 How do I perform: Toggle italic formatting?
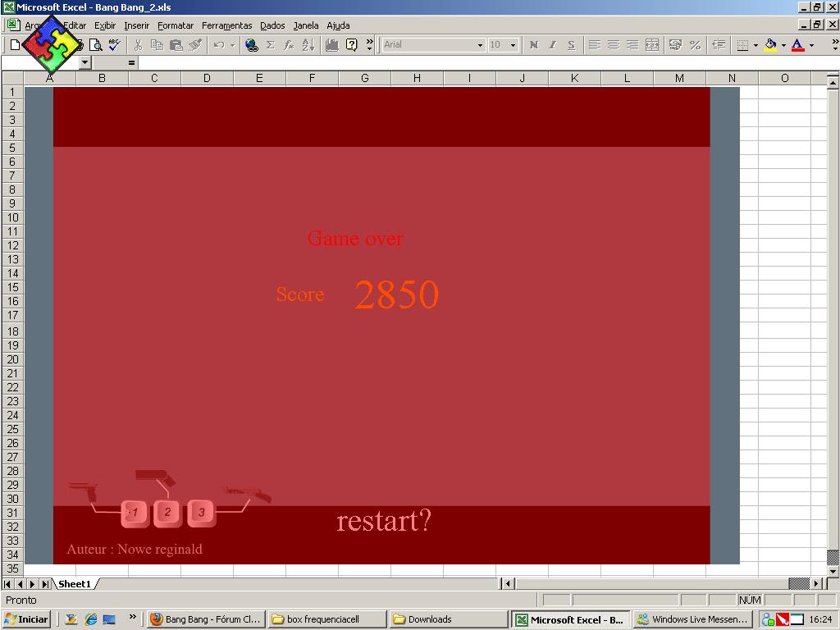tap(553, 45)
